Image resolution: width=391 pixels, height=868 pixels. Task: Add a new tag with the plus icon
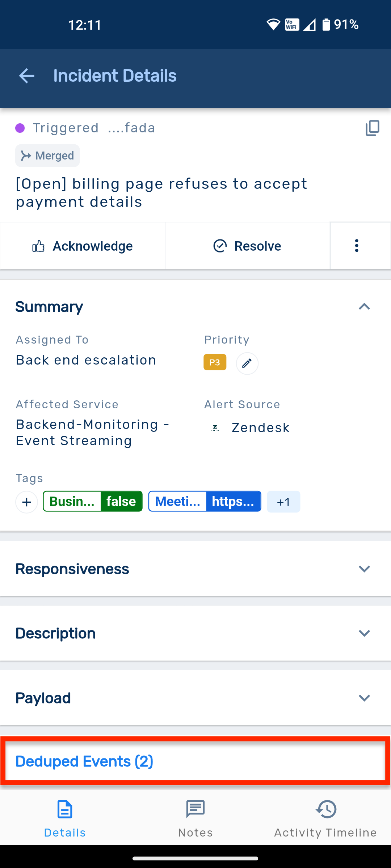click(27, 502)
